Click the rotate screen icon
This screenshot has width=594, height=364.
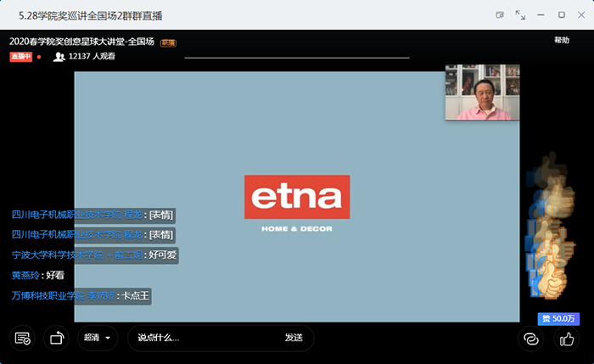click(x=57, y=339)
